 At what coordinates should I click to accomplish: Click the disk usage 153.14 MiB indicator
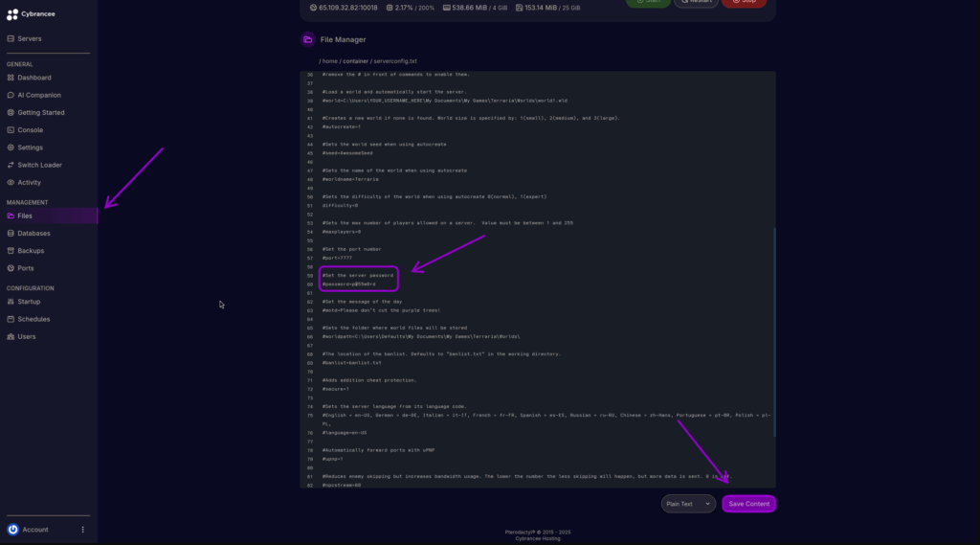[548, 8]
